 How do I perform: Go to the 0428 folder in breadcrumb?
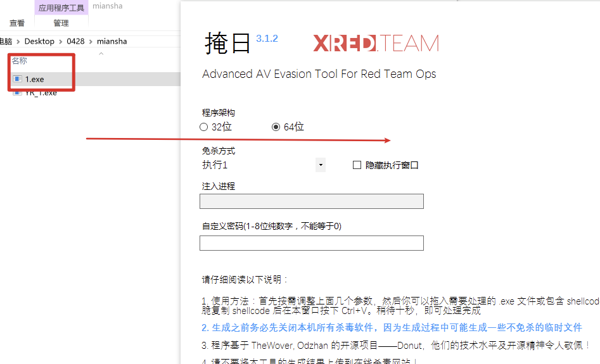pyautogui.click(x=75, y=41)
